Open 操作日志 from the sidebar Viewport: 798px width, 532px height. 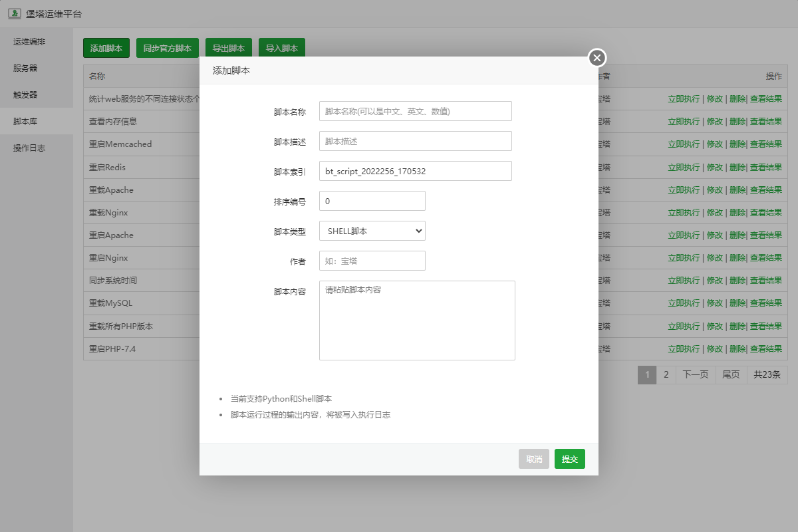coord(29,148)
